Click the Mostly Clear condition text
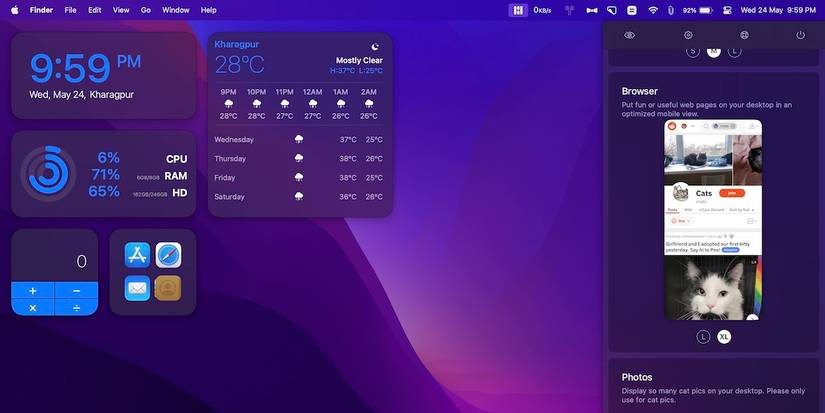This screenshot has height=413, width=825. pos(359,60)
